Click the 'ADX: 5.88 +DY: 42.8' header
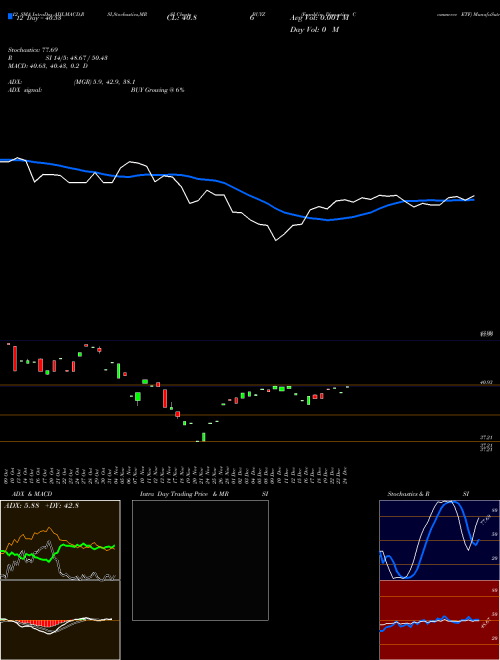Viewport: 500px width, 660px height. coord(41,506)
